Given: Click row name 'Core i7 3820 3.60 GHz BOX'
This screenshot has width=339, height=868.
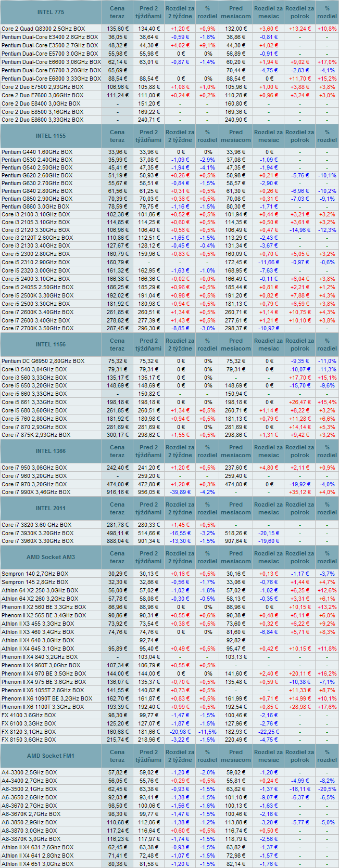Looking at the screenshot, I should pyautogui.click(x=36, y=525).
